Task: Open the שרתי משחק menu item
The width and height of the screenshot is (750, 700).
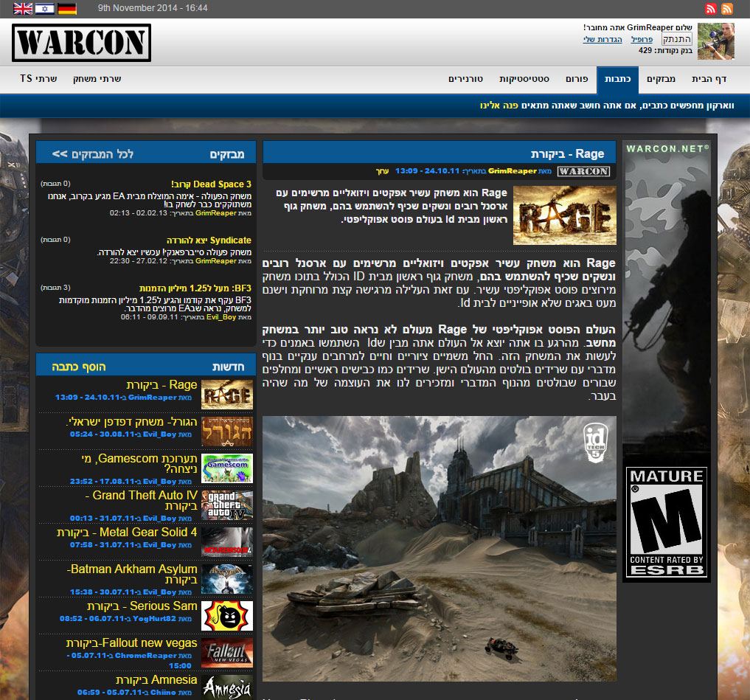Action: pos(97,79)
